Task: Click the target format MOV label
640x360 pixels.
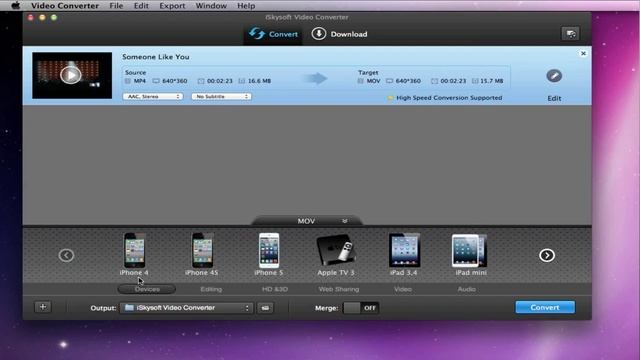Action: tap(373, 81)
